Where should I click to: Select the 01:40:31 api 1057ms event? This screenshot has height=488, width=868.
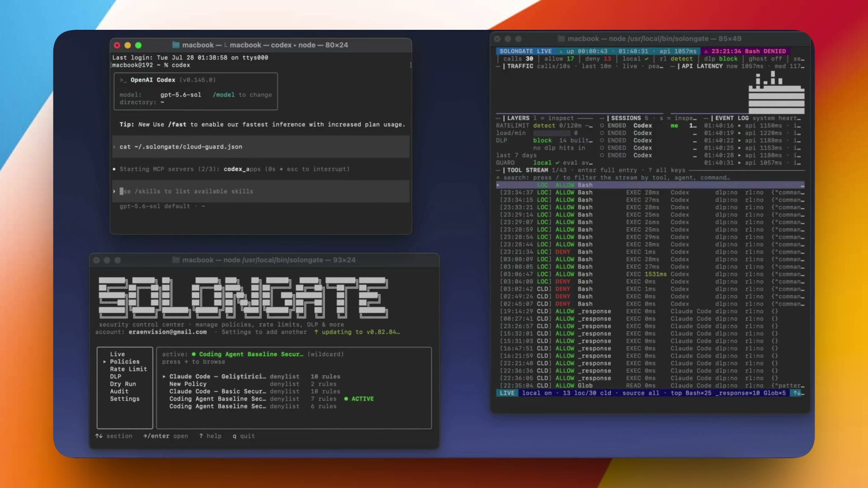752,163
